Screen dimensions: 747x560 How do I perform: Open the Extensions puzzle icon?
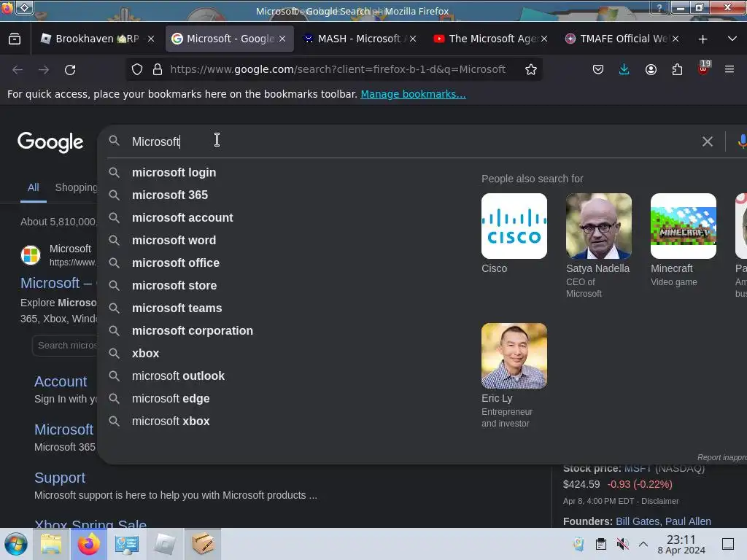click(x=677, y=69)
